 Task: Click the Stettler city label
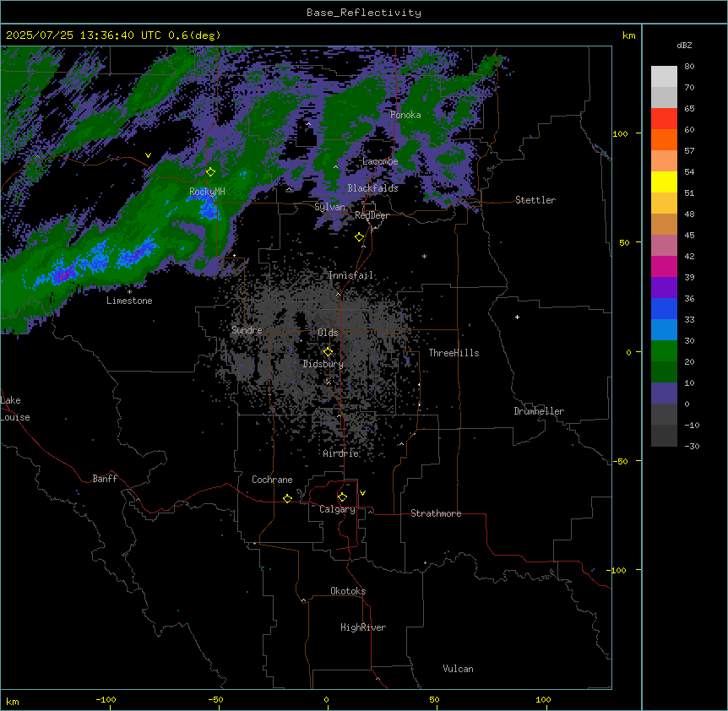pos(535,200)
